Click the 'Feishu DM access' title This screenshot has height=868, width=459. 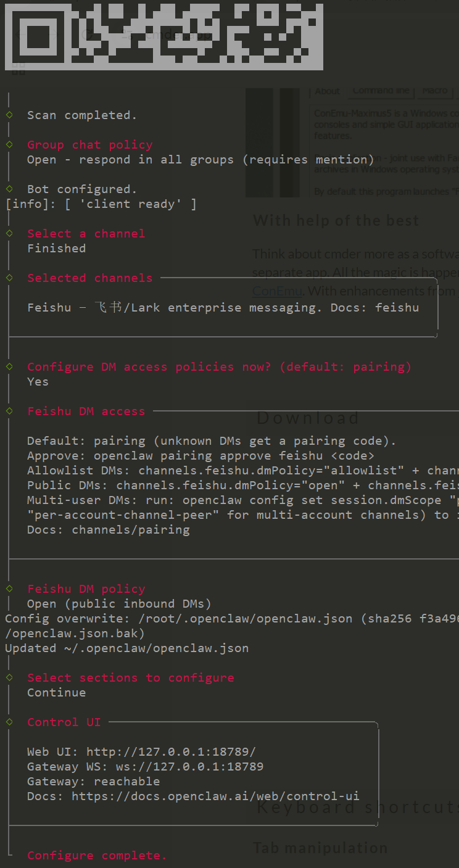[86, 411]
